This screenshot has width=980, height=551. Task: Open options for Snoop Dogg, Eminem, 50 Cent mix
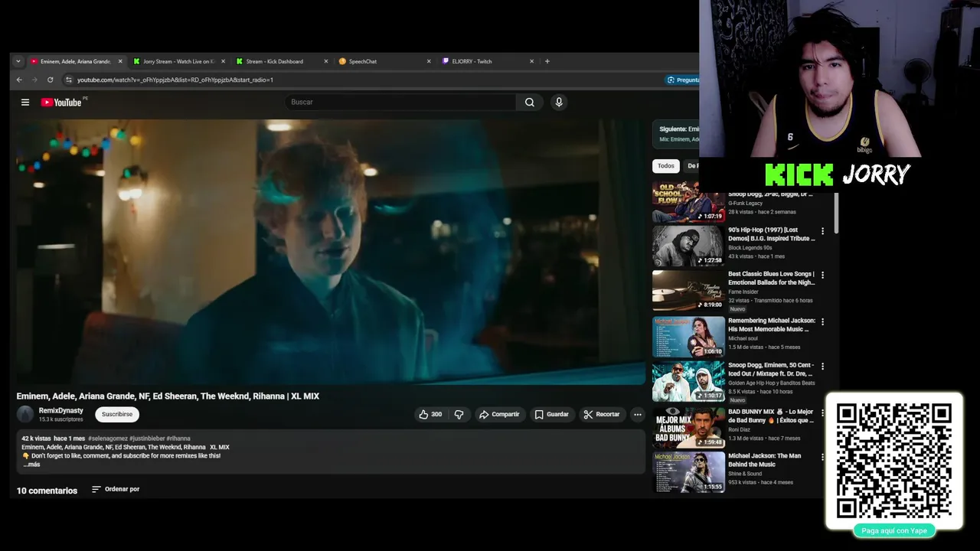tap(823, 367)
